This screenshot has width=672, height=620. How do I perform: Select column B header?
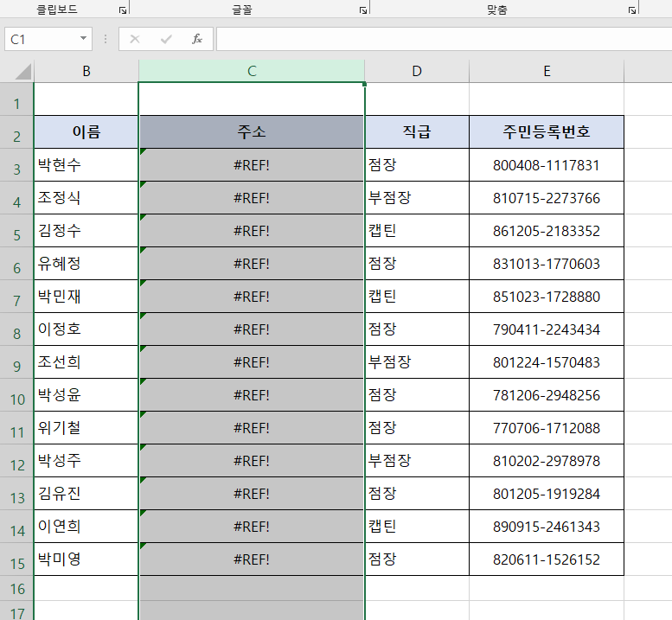(86, 71)
